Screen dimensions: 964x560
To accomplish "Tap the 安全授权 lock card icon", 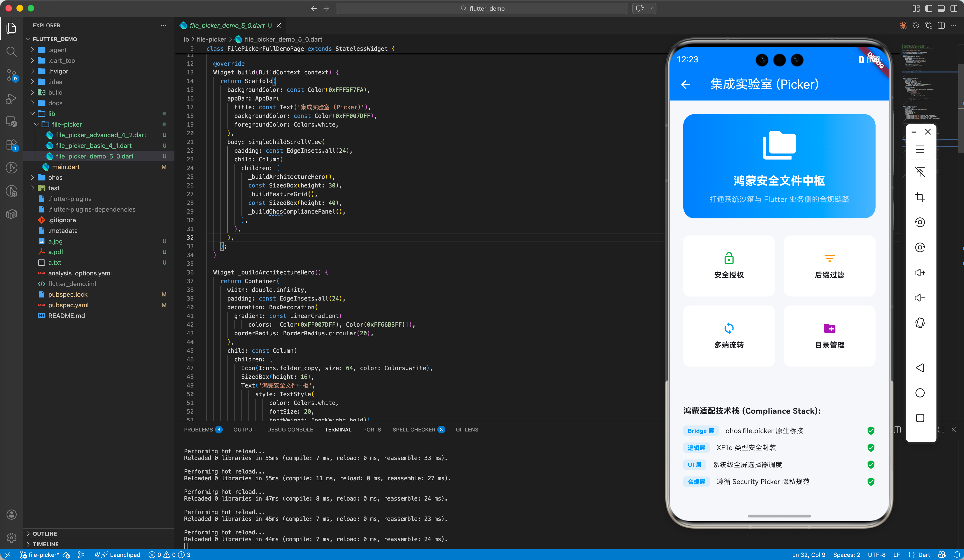I will coord(729,258).
